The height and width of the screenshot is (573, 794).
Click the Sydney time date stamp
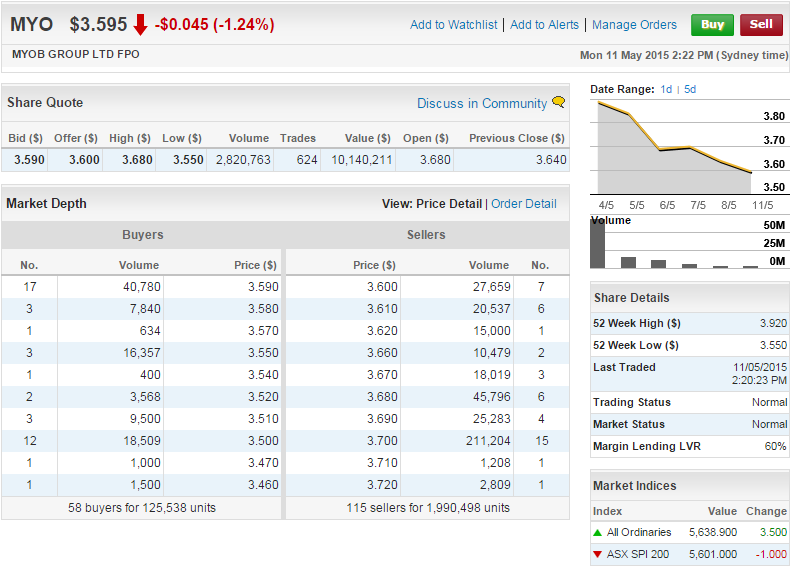pos(684,55)
